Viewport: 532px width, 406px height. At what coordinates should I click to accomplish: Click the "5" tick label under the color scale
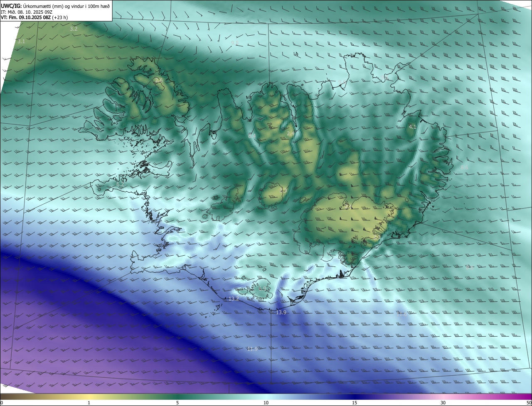coord(177,403)
